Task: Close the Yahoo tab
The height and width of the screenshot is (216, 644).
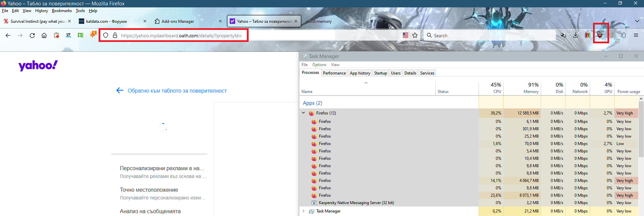Action: pos(296,21)
